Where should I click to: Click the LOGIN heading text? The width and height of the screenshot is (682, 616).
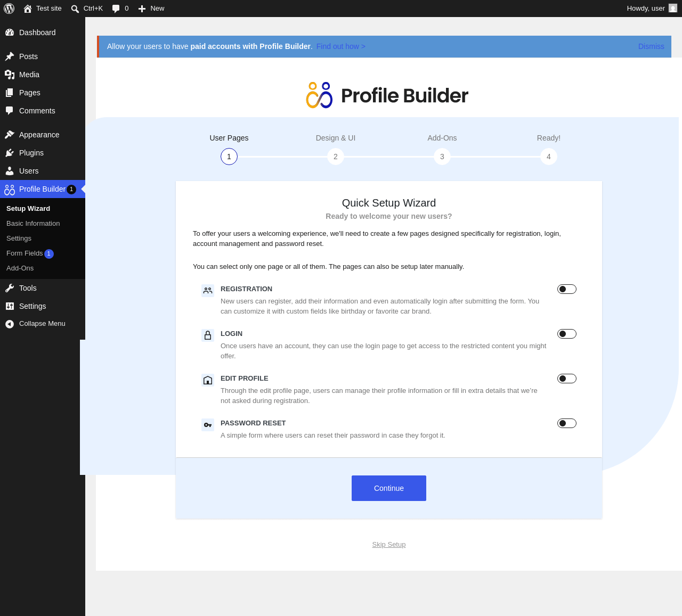[231, 334]
